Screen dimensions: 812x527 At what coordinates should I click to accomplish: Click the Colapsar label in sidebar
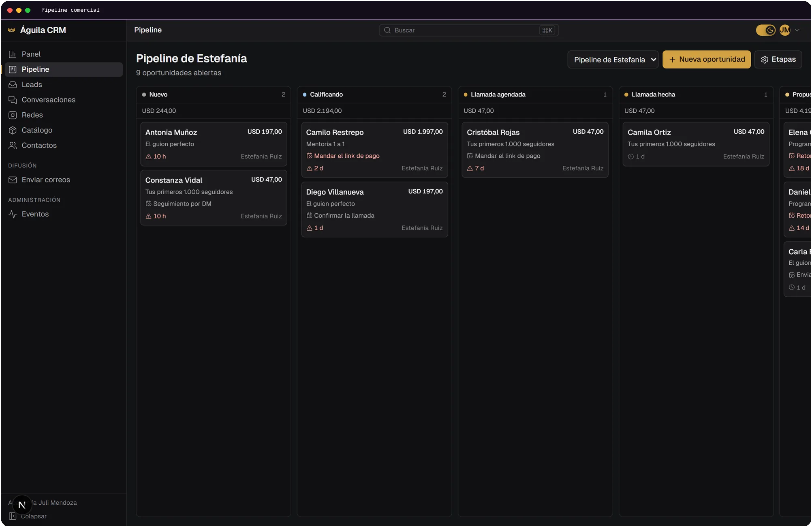point(34,516)
